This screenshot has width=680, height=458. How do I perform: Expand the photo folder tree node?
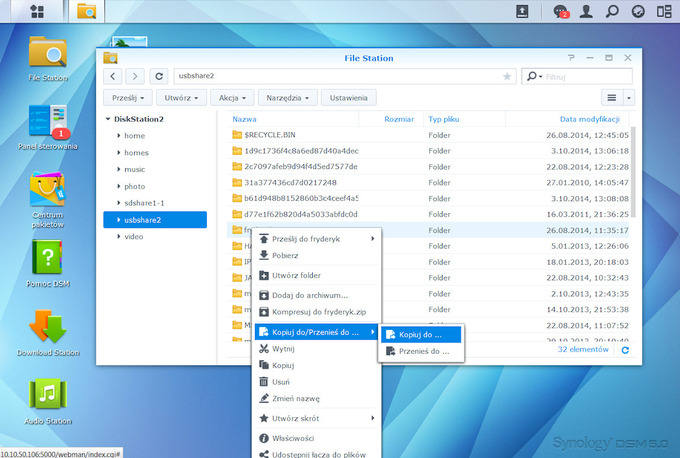point(118,186)
